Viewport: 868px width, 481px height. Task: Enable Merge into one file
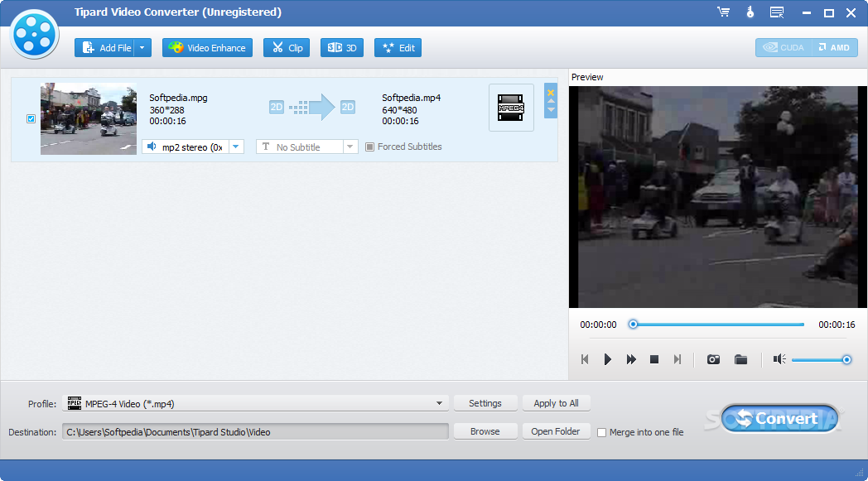tap(602, 432)
